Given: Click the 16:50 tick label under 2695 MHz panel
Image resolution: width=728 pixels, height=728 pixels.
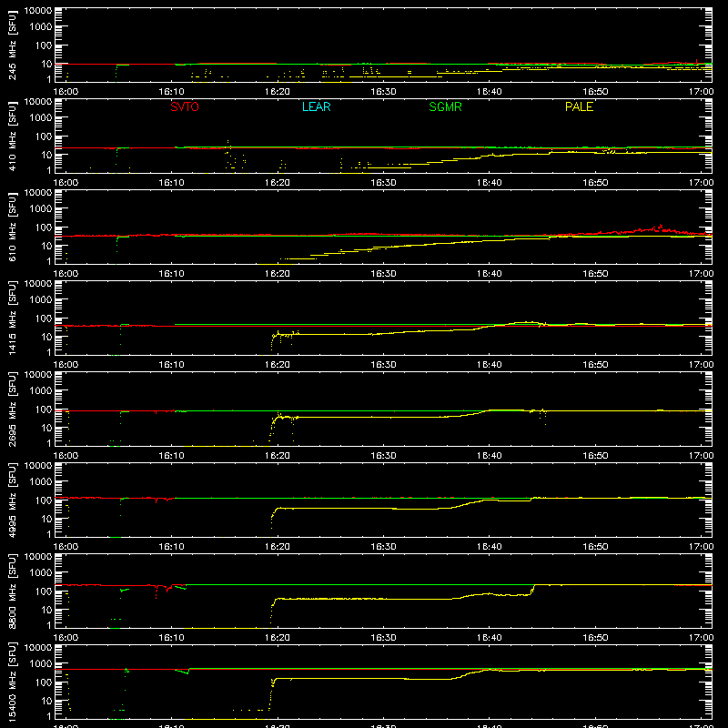Looking at the screenshot, I should click(x=595, y=456).
